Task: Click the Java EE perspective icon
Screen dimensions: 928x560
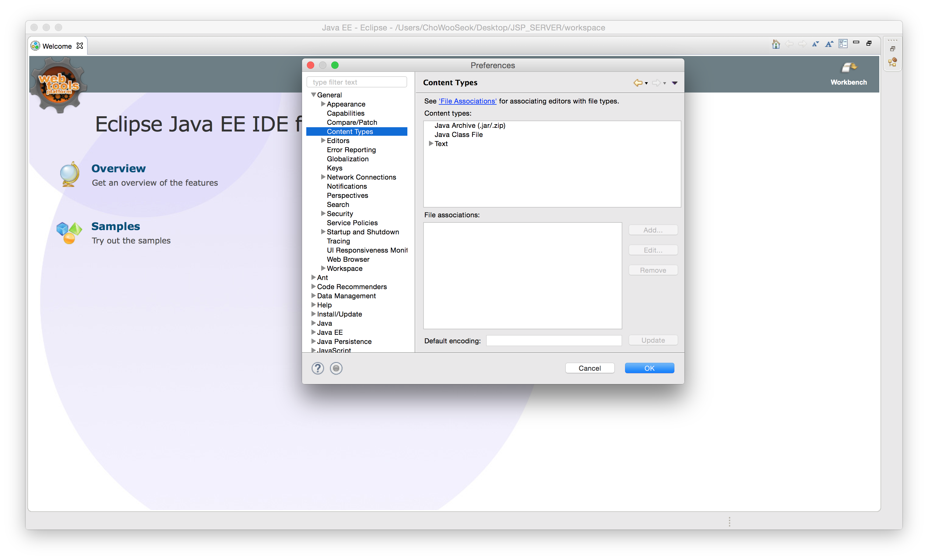Action: pos(892,62)
